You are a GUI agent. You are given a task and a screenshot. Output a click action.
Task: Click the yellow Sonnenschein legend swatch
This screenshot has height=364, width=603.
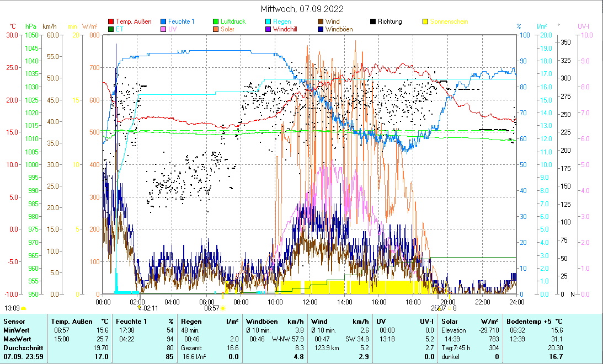425,22
